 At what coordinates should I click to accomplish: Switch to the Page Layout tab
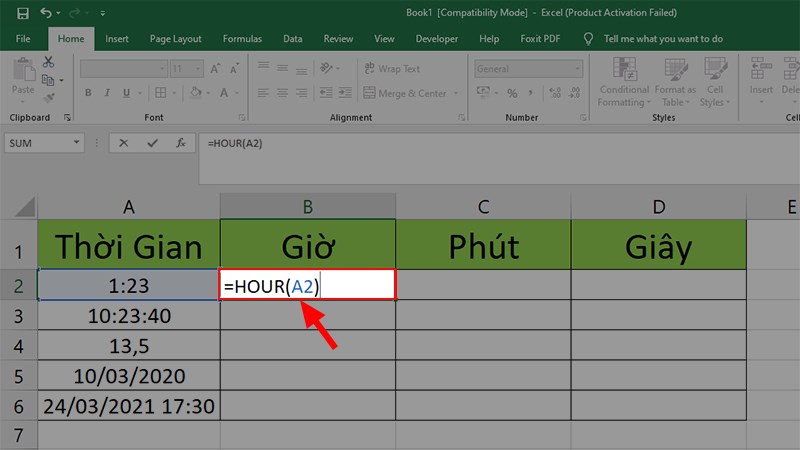point(176,39)
